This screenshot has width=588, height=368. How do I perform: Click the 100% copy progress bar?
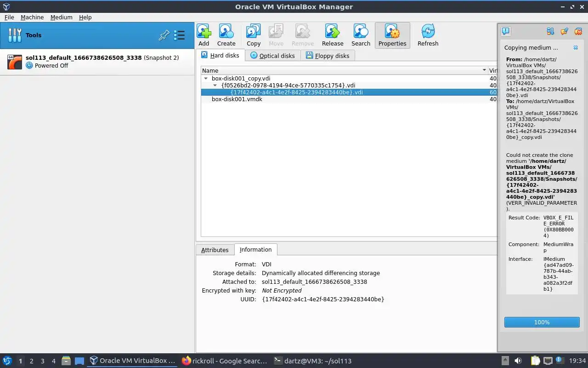[x=542, y=322]
